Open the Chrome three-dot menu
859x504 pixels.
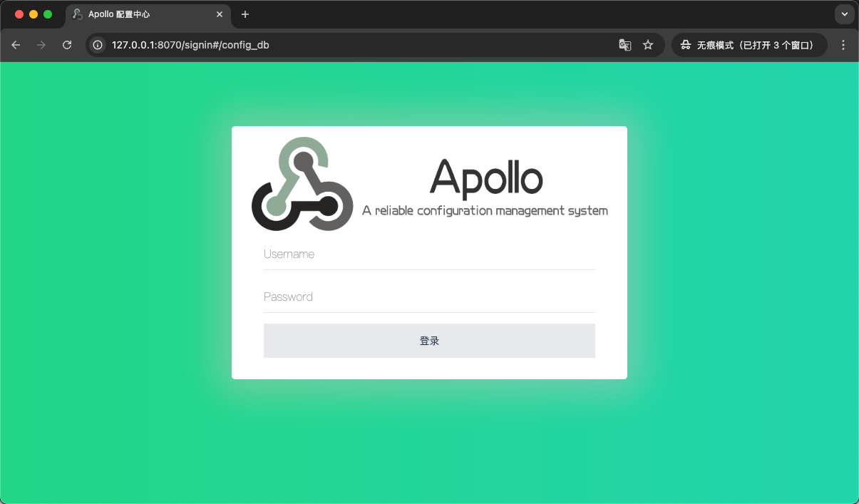pyautogui.click(x=843, y=44)
